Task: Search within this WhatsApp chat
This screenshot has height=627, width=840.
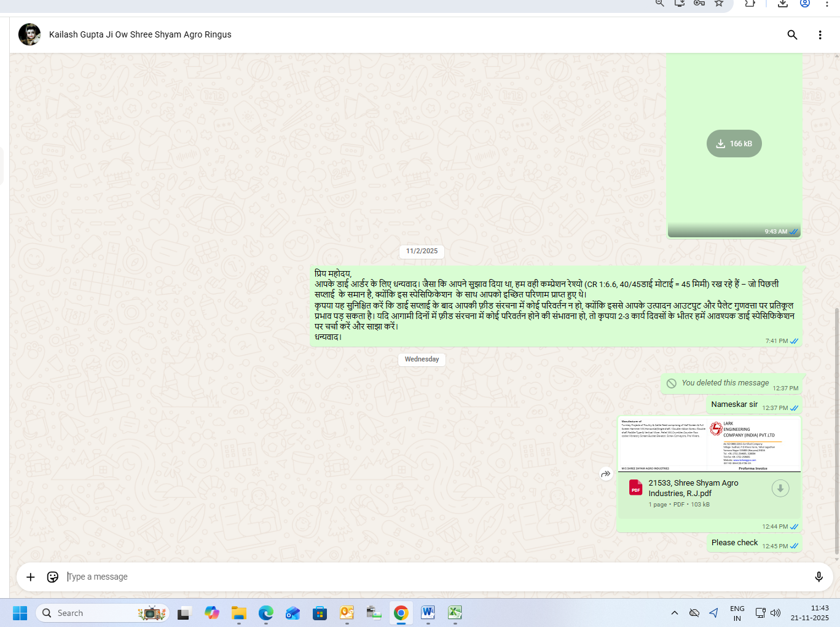Action: click(x=792, y=35)
